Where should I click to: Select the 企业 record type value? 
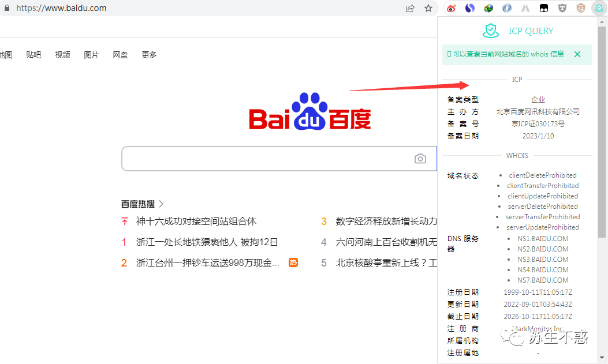point(538,100)
